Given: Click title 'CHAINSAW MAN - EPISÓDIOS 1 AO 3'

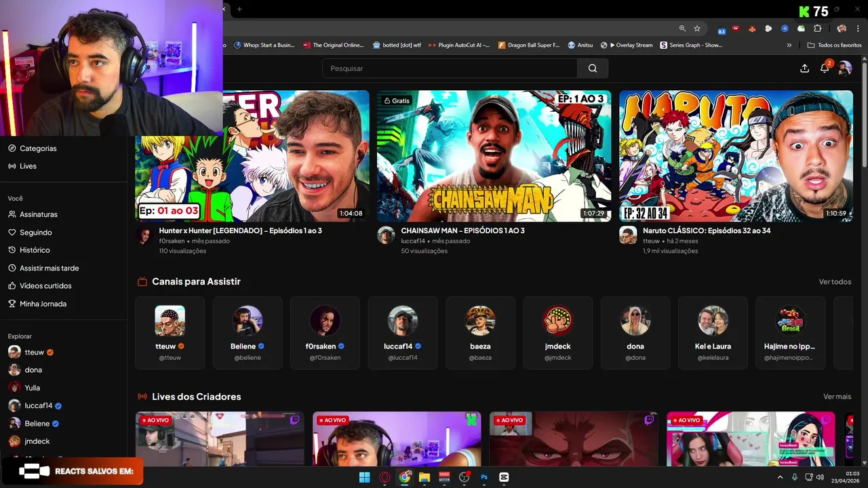Looking at the screenshot, I should [462, 230].
